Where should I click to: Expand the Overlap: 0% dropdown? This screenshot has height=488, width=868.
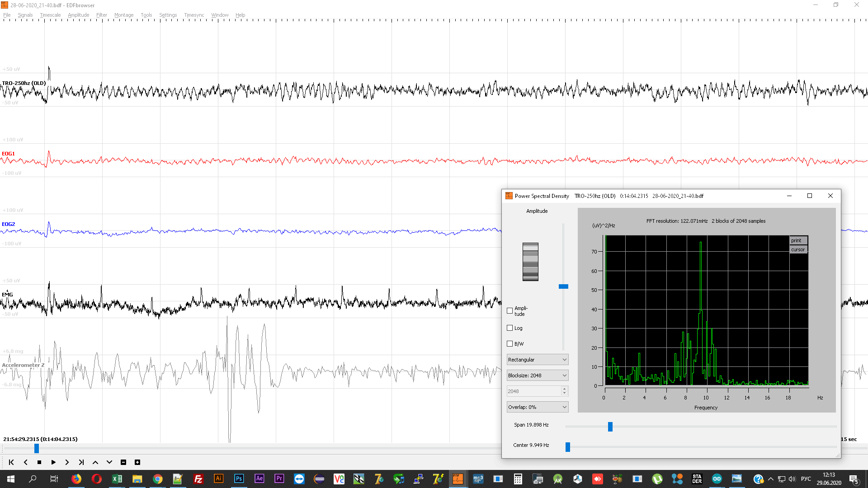(538, 407)
